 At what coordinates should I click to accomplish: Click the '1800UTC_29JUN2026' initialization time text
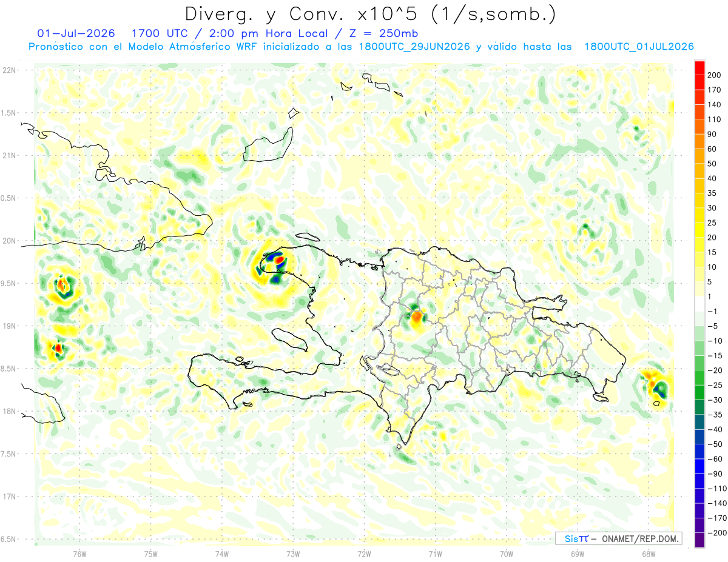414,47
